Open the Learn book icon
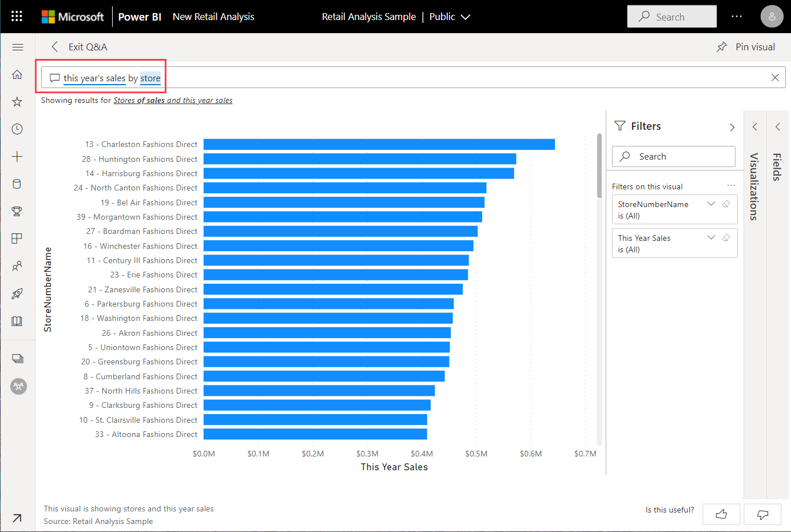Viewport: 791px width, 532px height. [x=17, y=321]
